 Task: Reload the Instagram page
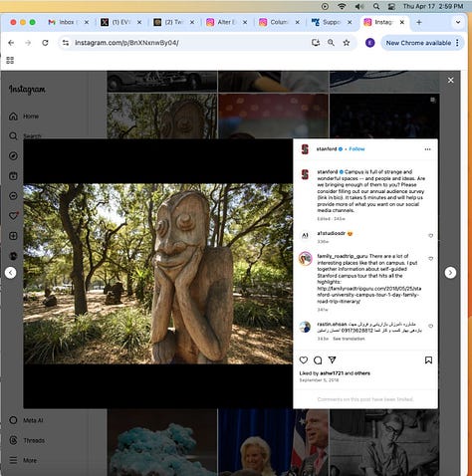point(45,43)
